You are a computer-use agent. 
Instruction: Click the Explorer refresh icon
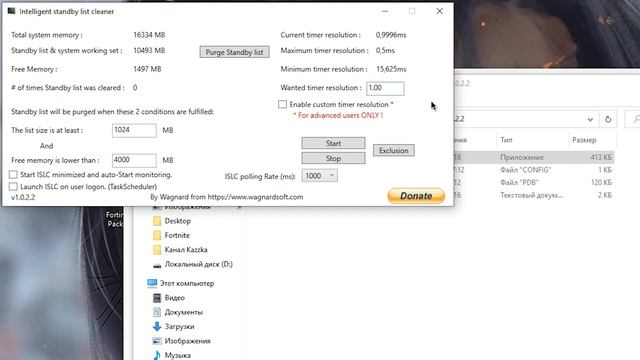pyautogui.click(x=608, y=119)
